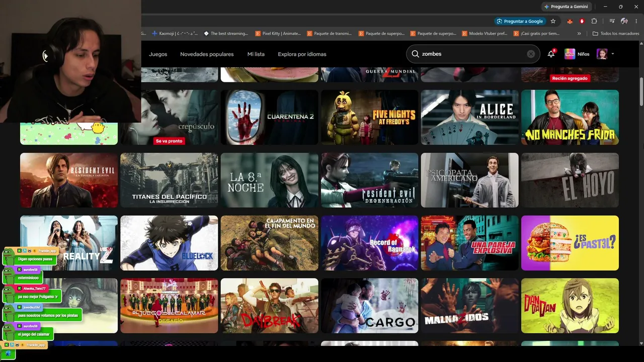Click the Recién agregado badge
Image resolution: width=644 pixels, height=362 pixels.
(x=570, y=78)
